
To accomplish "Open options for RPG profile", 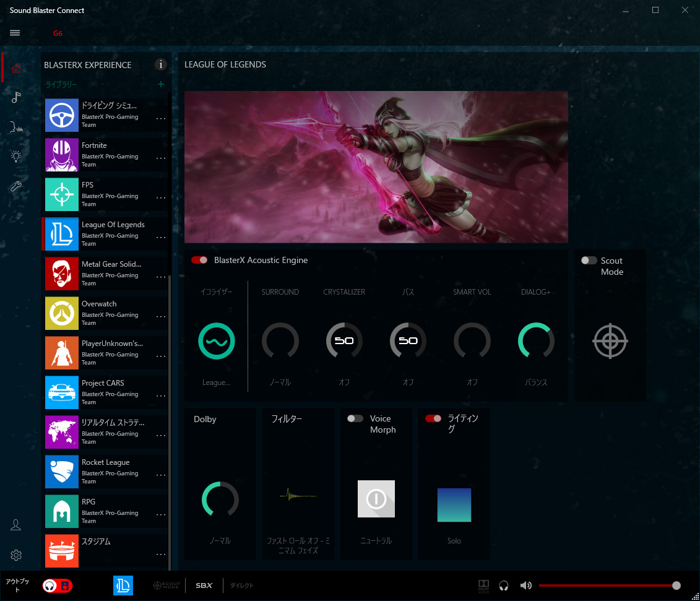I will [x=161, y=514].
